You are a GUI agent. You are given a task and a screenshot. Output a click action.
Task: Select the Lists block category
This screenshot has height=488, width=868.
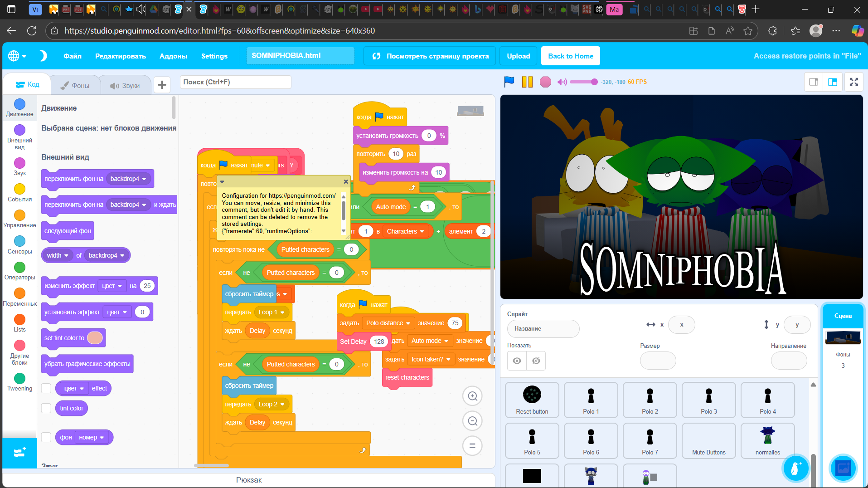(19, 323)
